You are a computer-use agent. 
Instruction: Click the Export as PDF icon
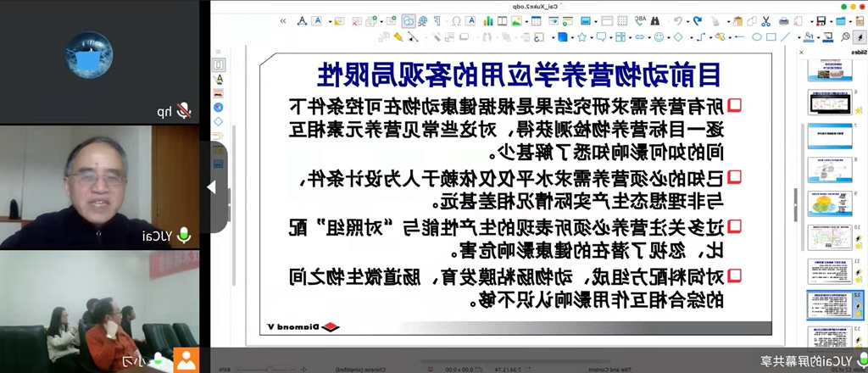tap(798, 21)
